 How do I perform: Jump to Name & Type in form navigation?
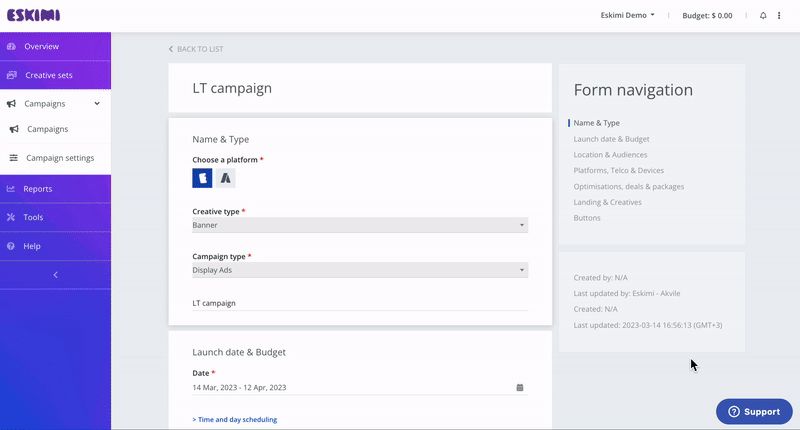(x=596, y=123)
